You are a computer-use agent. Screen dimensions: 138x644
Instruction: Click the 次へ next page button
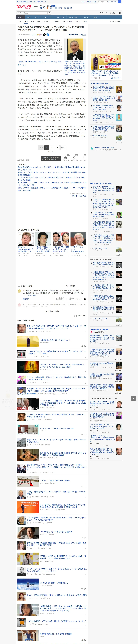63,147
